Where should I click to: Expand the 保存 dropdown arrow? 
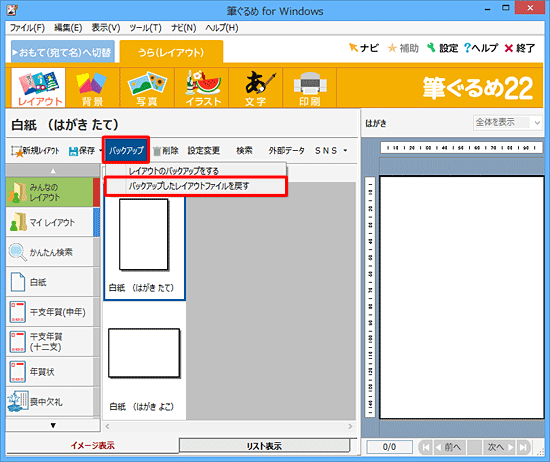point(100,151)
